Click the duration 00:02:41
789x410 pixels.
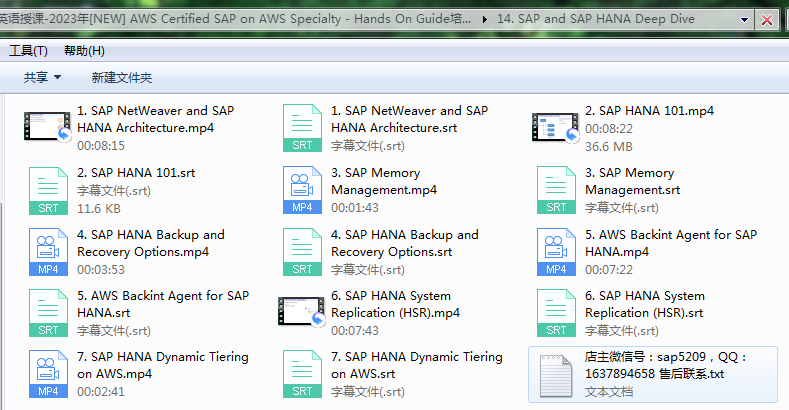(x=101, y=392)
